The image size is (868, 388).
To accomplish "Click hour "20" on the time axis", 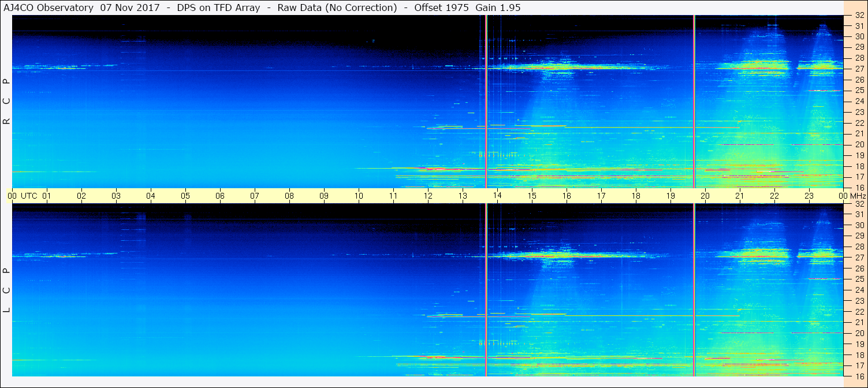I will [705, 196].
